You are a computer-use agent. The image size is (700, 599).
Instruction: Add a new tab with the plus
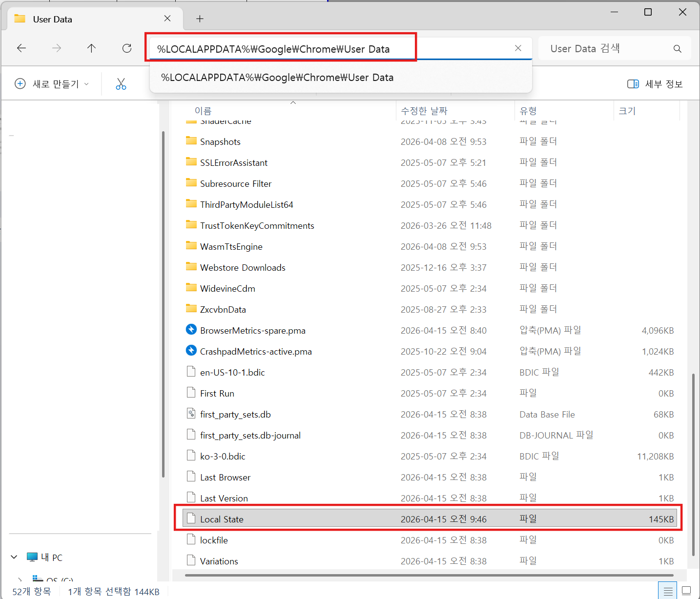pos(200,19)
